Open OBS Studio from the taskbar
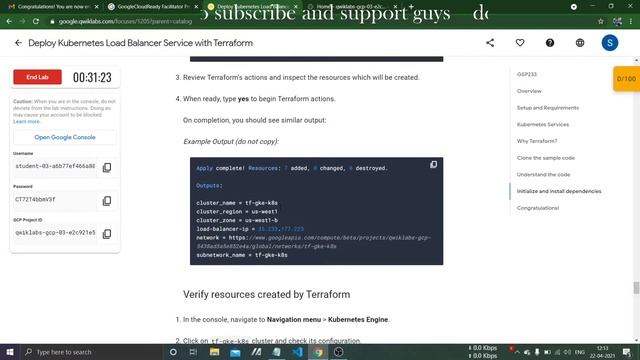This screenshot has height=360, width=640. click(x=339, y=352)
